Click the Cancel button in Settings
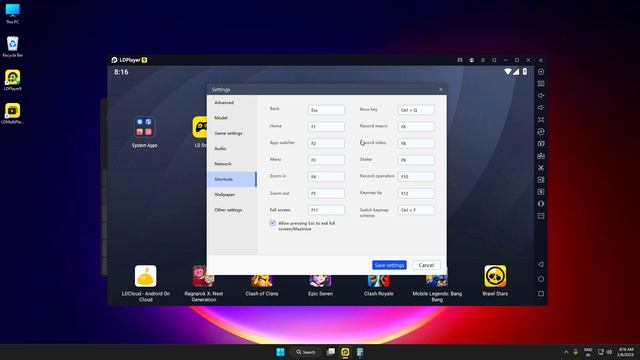640x360 pixels. [426, 265]
